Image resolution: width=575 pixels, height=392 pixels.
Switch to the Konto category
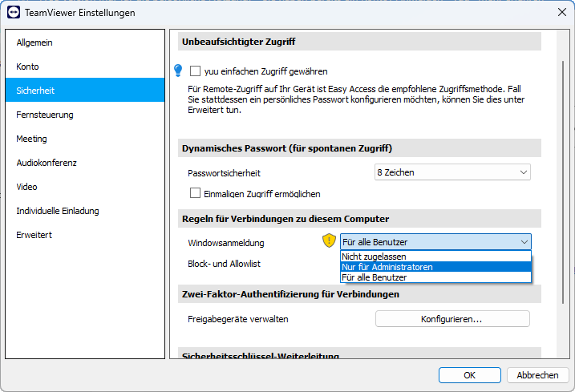[x=28, y=67]
